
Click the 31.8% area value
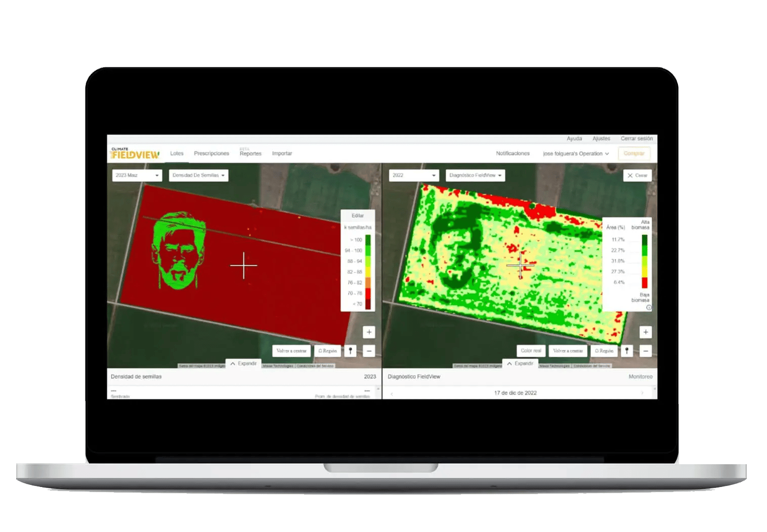click(x=618, y=261)
